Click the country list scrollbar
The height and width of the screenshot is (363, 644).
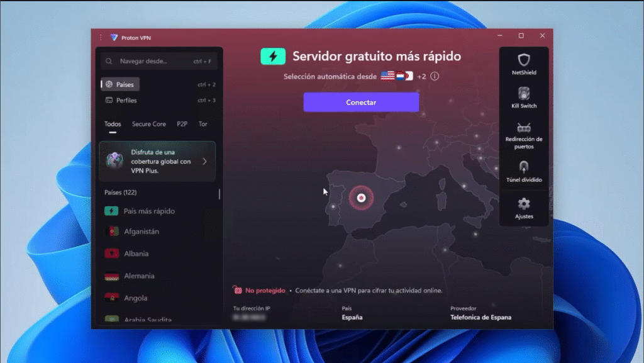point(219,194)
